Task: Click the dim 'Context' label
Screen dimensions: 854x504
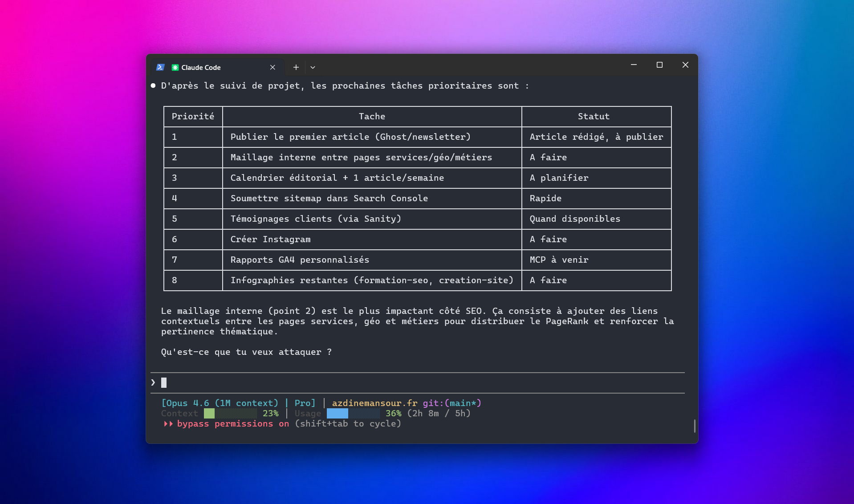Action: (x=179, y=413)
